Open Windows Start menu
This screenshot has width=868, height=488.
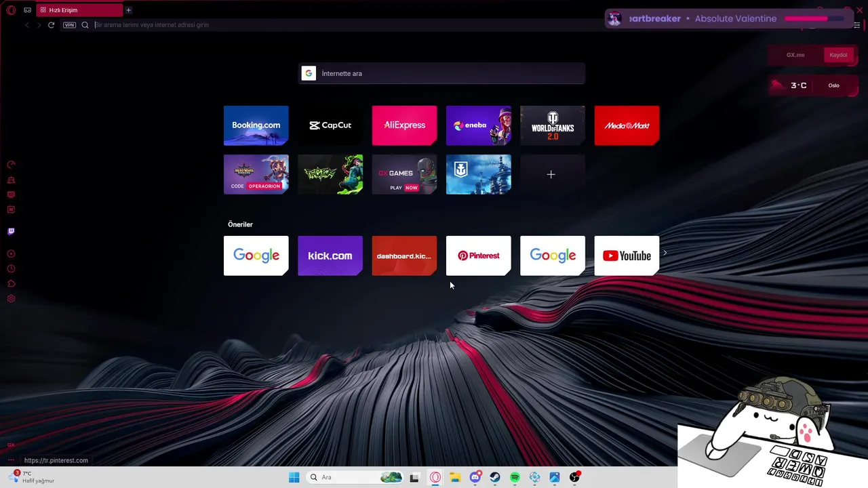[294, 477]
